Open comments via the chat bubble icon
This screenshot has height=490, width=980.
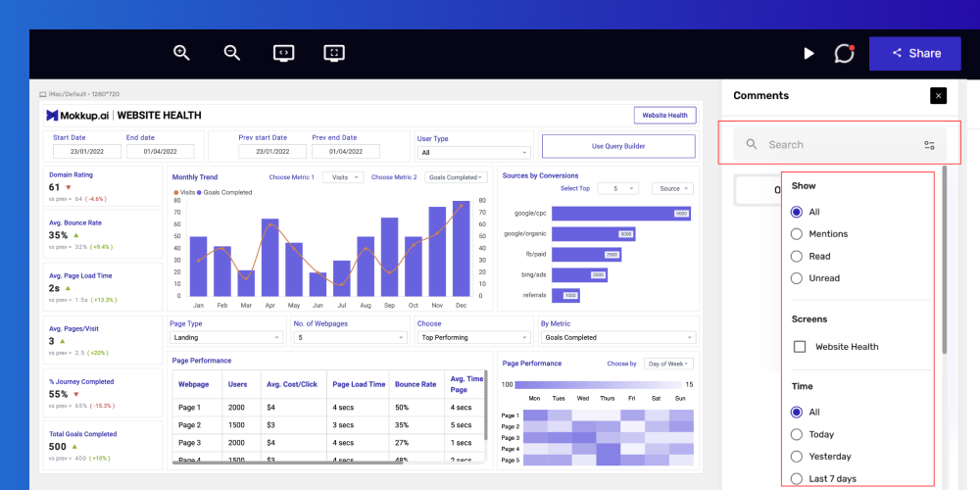tap(845, 54)
